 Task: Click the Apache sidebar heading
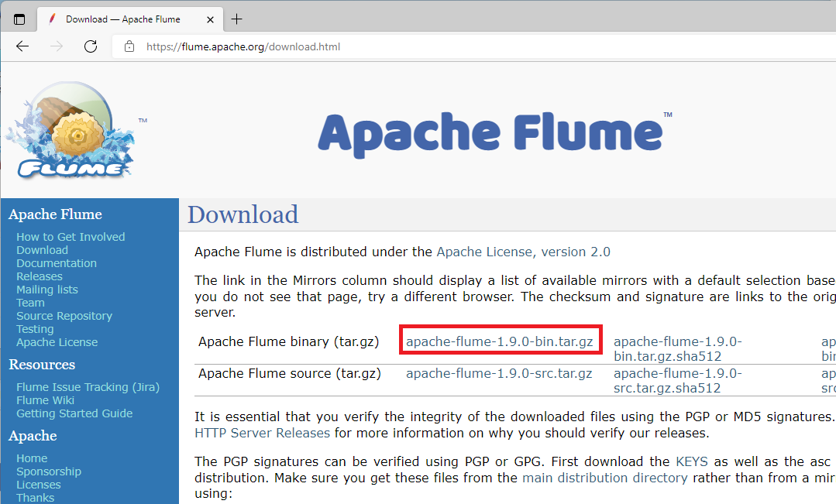coord(33,436)
